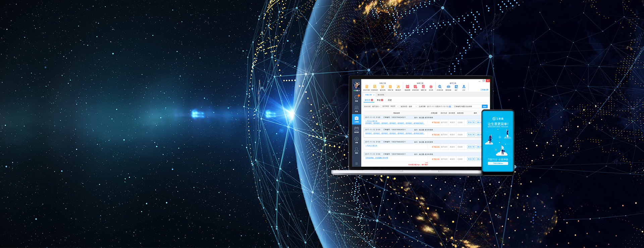Viewport: 644px width, 248px height.
Task: Open the orange clipboard-with-pen tool in the toolbar
Action: (367, 87)
